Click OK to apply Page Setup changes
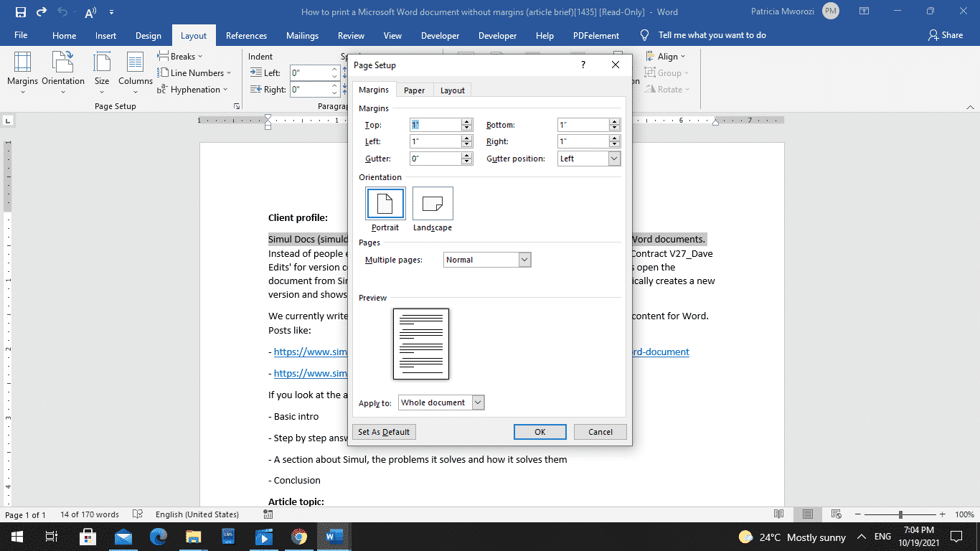 tap(540, 431)
